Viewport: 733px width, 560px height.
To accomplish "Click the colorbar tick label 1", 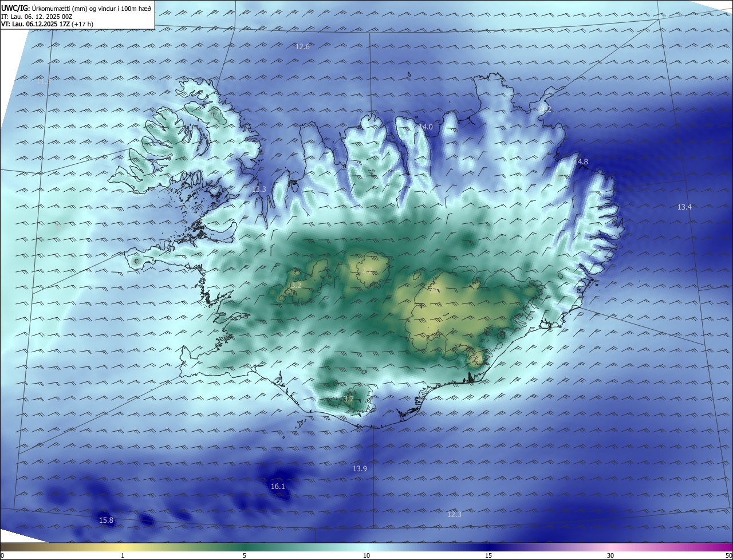I will 123,555.
